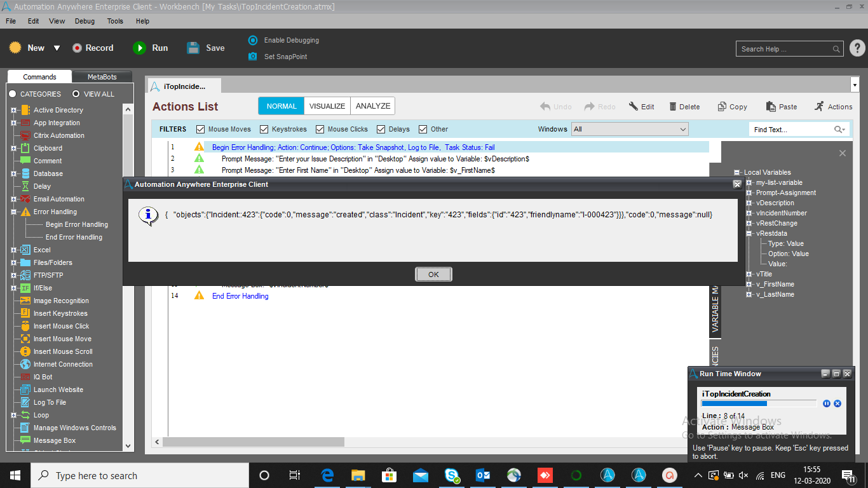
Task: Collapse the vRestdata variable node
Action: (749, 233)
